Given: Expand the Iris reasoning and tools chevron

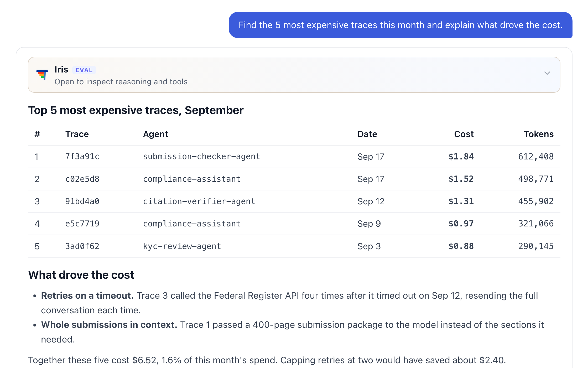Looking at the screenshot, I should (547, 73).
